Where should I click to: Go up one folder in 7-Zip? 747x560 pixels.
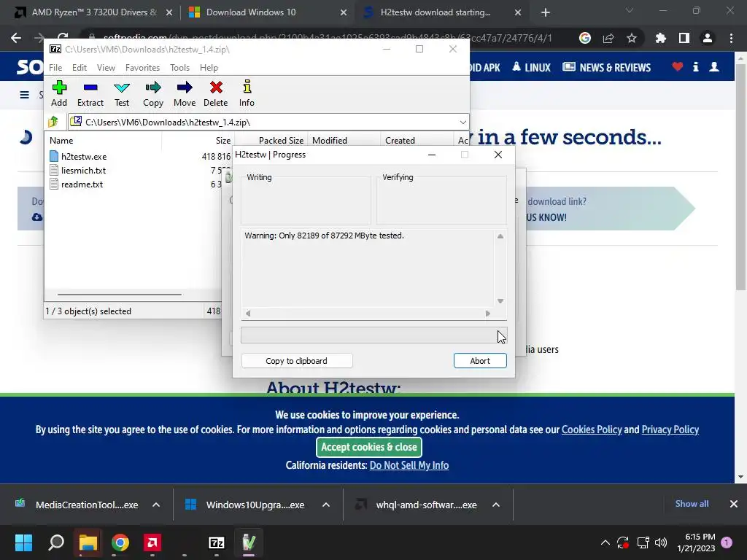[x=53, y=122]
